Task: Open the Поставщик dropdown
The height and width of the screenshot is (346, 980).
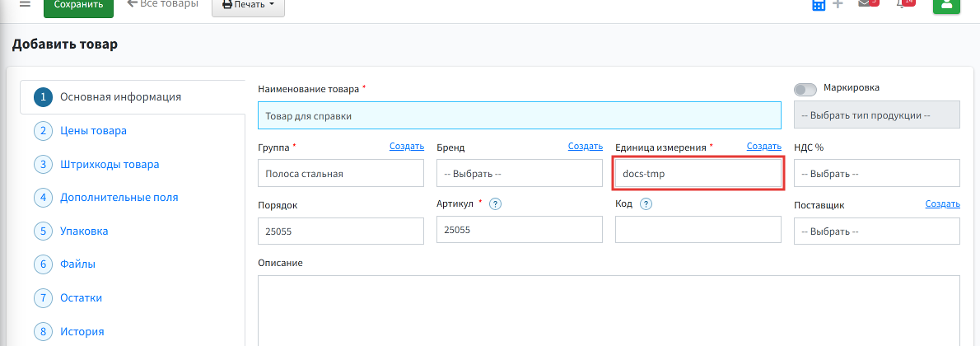Action: coord(877,231)
